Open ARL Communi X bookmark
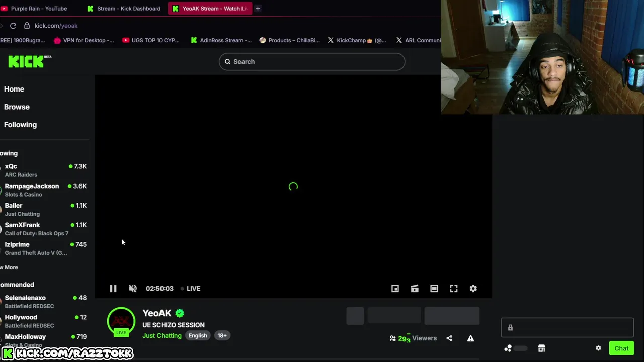The height and width of the screenshot is (362, 644). point(418,40)
